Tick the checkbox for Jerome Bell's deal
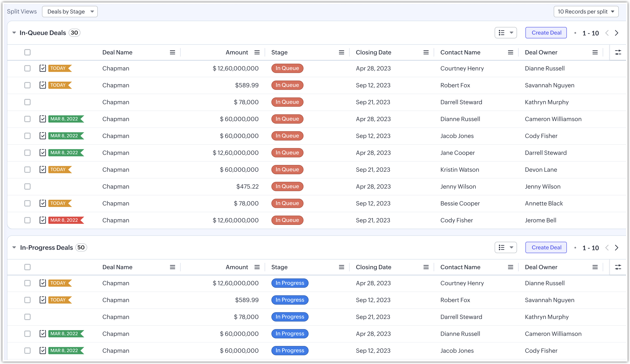The width and height of the screenshot is (630, 364). pyautogui.click(x=28, y=220)
